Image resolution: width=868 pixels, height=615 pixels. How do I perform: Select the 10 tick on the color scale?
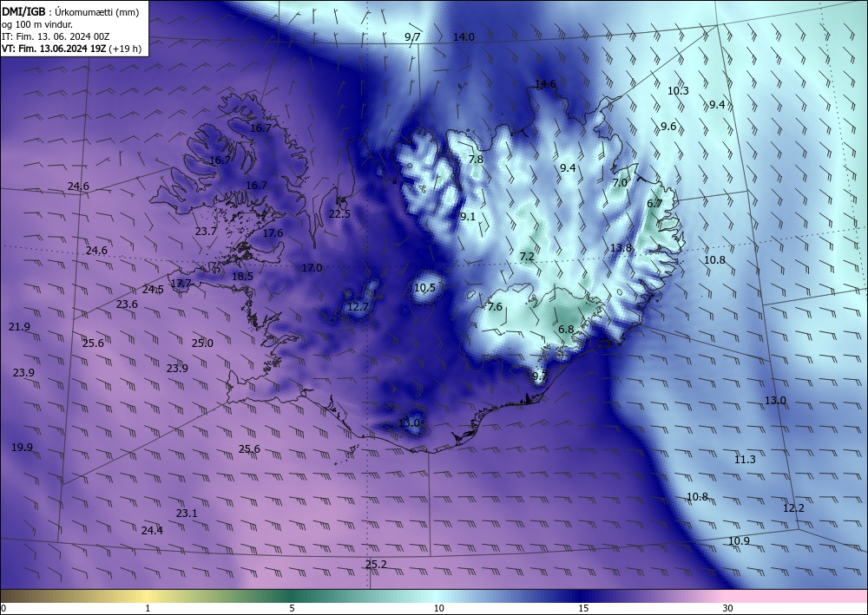438,609
